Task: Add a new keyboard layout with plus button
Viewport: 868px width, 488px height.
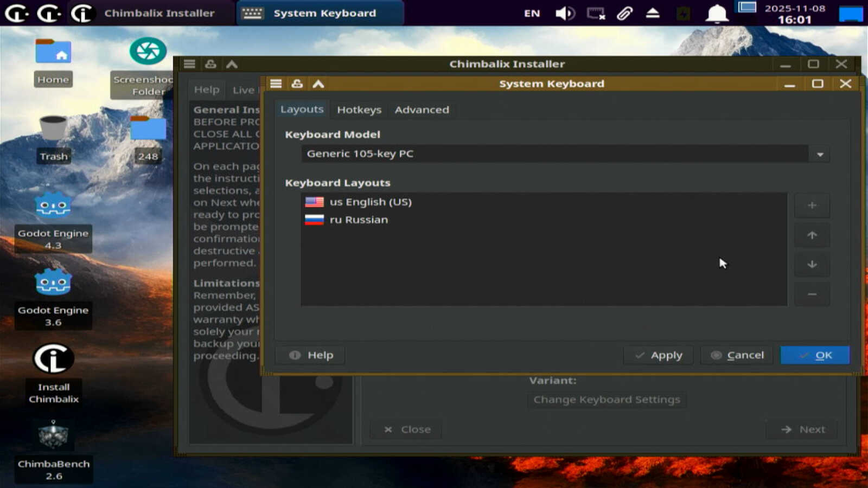Action: click(x=812, y=206)
